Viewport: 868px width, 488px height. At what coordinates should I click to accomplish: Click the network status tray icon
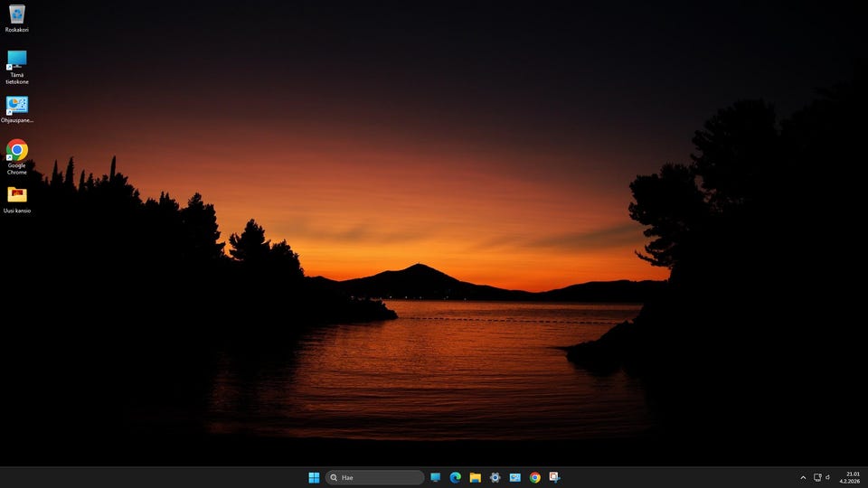tap(817, 477)
